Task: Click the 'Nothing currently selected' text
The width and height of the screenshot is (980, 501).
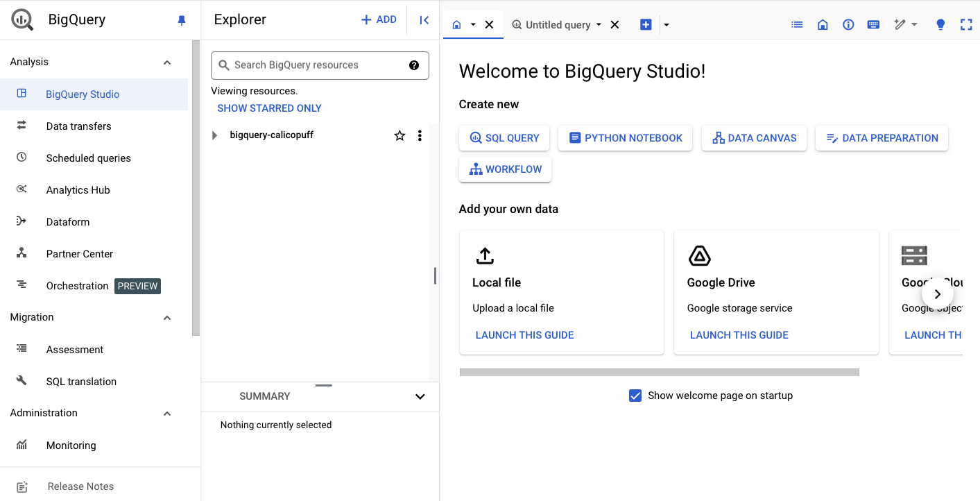Action: pyautogui.click(x=276, y=425)
